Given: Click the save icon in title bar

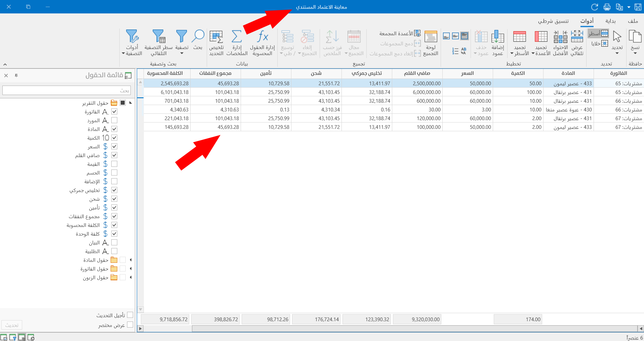Looking at the screenshot, I should pos(638,7).
